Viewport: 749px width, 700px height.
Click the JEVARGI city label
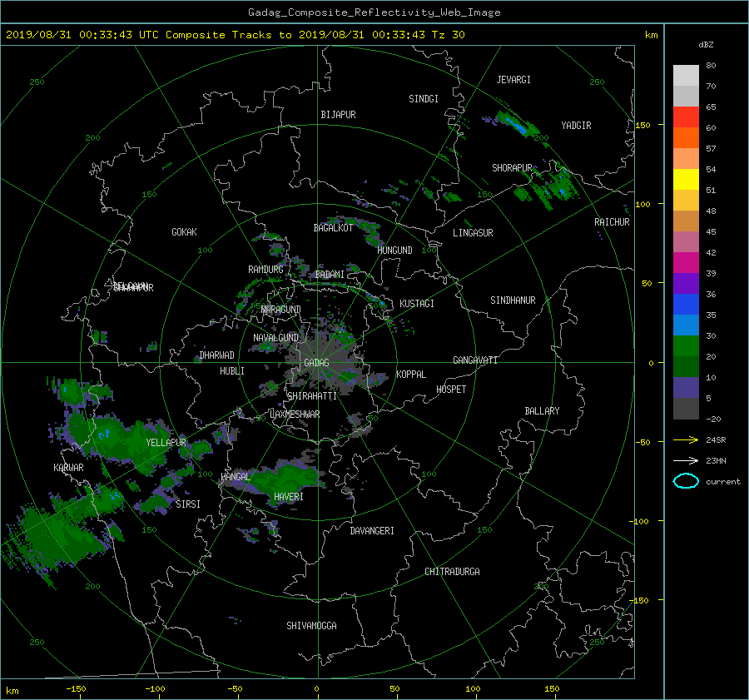(513, 80)
